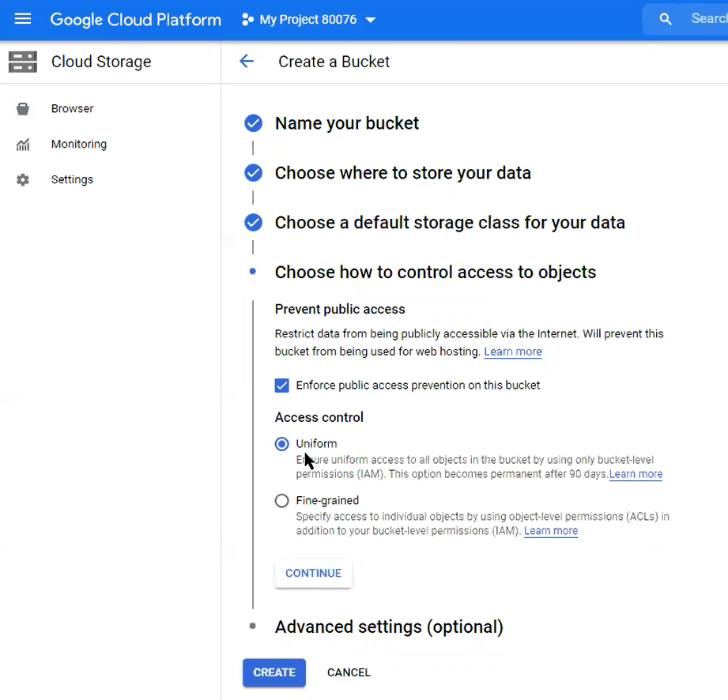
Task: Click the Access control subheading
Action: click(x=319, y=417)
